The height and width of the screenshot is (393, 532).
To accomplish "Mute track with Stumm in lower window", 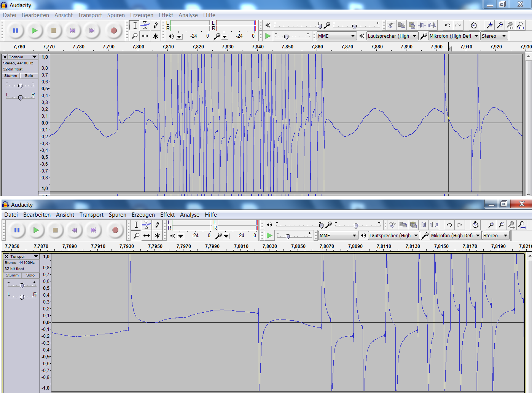I will (12, 275).
